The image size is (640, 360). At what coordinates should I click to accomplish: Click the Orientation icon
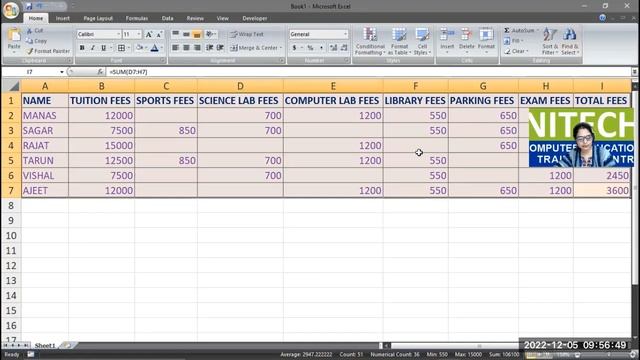click(210, 34)
